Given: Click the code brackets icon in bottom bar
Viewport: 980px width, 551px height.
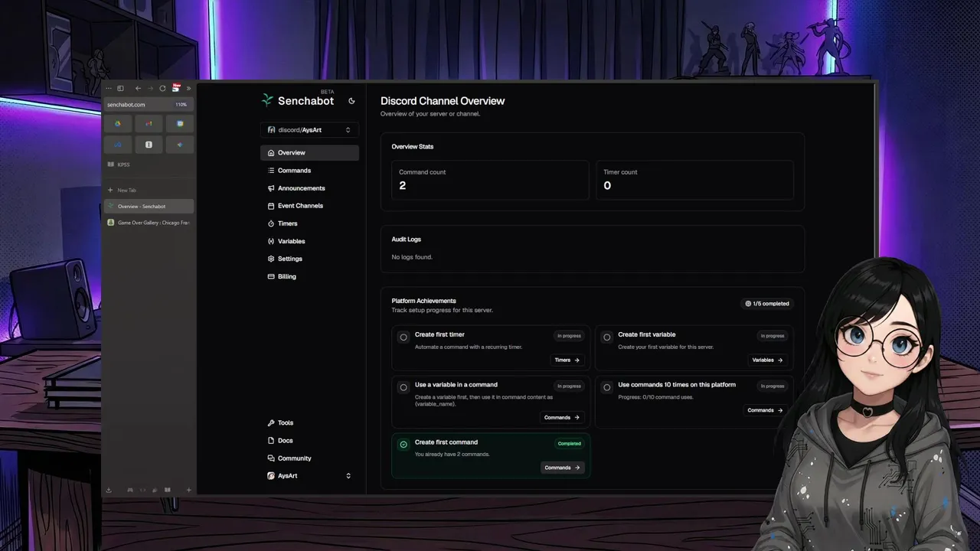Looking at the screenshot, I should pos(142,490).
